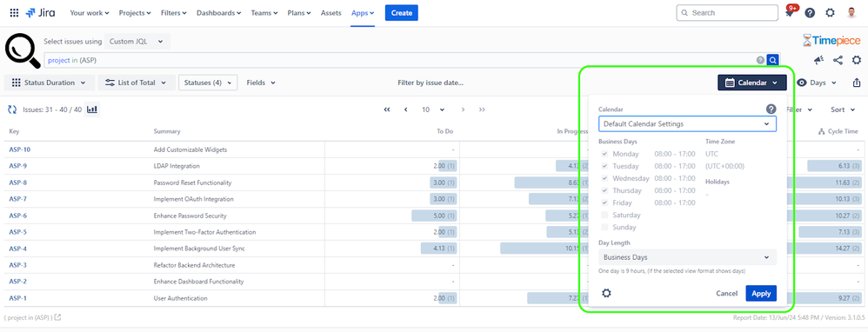Open the Timepiece settings gear icon
The image size is (868, 332).
(857, 60)
